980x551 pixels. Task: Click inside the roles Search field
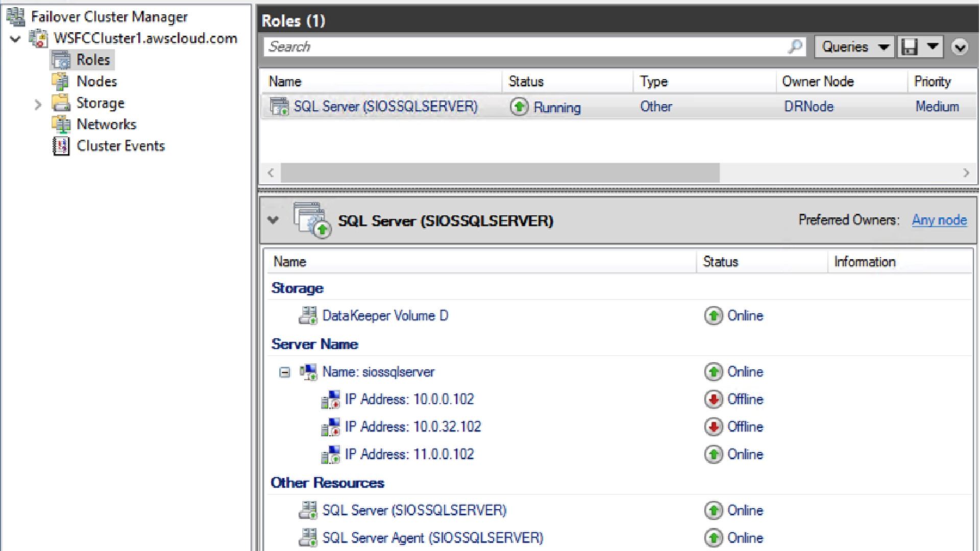526,47
